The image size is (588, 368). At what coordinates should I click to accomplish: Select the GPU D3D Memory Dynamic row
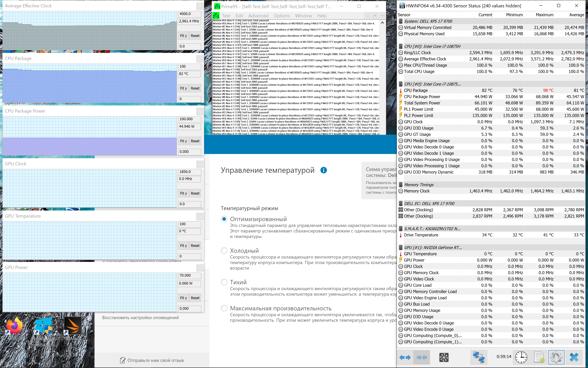491,172
